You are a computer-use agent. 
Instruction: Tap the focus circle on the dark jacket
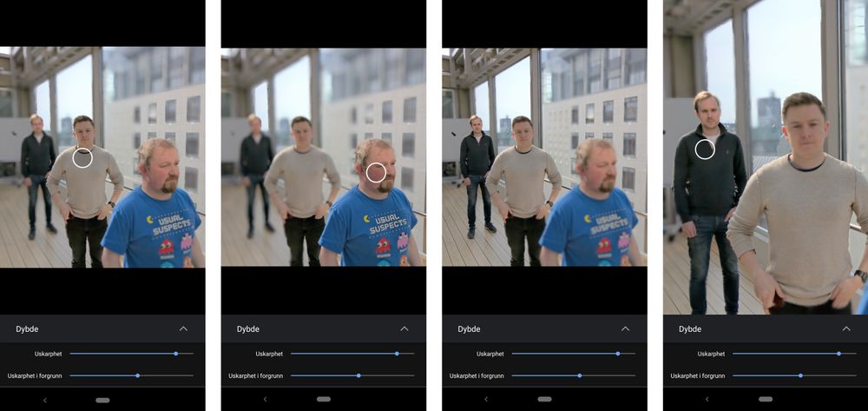coord(705,149)
